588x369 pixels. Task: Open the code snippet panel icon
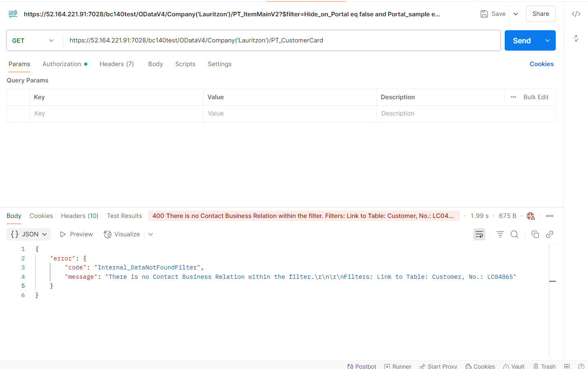[x=576, y=14]
